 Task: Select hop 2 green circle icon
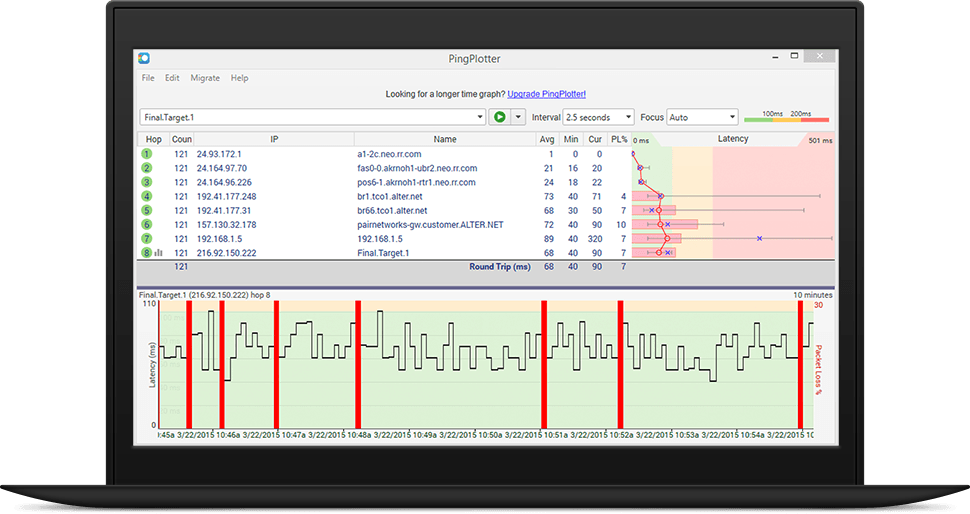147,168
